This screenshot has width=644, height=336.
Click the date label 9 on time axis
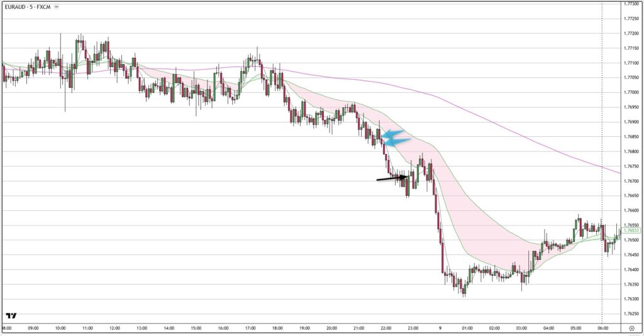point(440,328)
